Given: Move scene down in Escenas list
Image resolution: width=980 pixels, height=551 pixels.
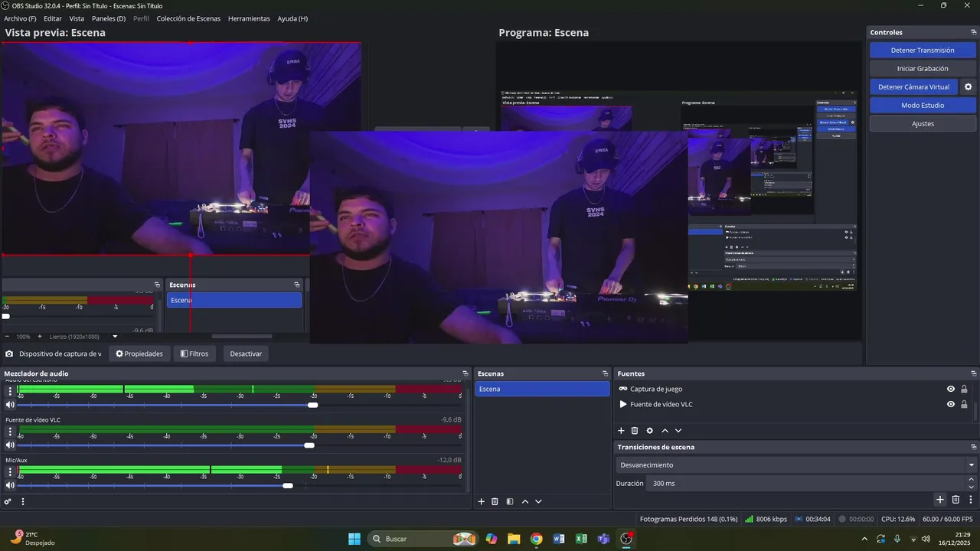Looking at the screenshot, I should point(538,501).
